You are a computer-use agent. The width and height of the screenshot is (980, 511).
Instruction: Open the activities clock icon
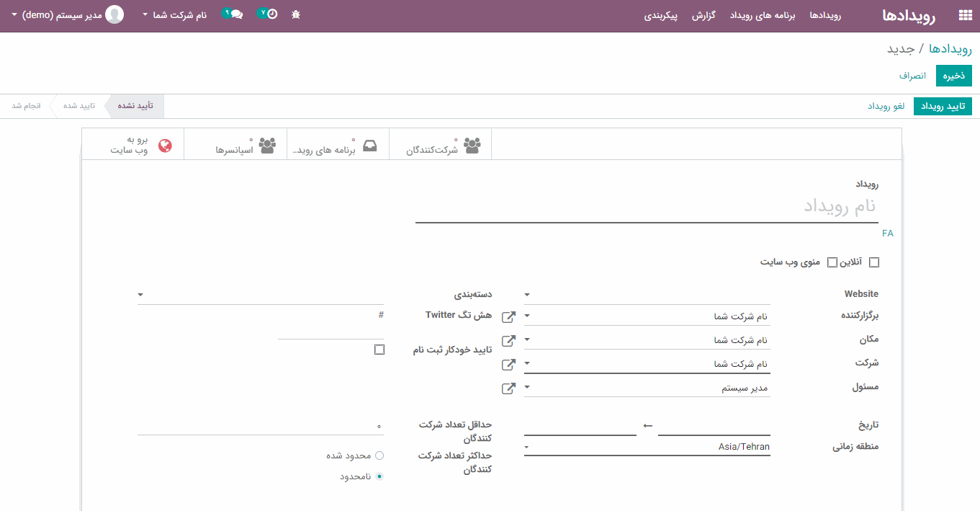pos(271,14)
